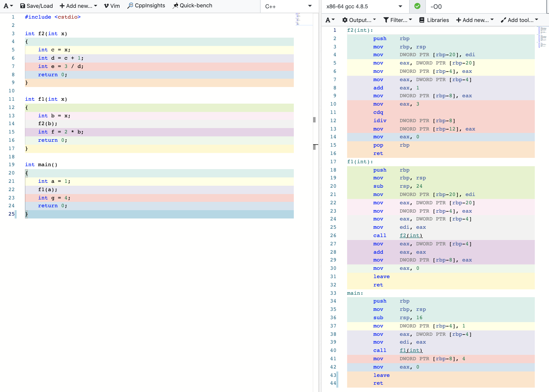Click the "cdq" instruction in the assembly
The height and width of the screenshot is (392, 549).
378,112
